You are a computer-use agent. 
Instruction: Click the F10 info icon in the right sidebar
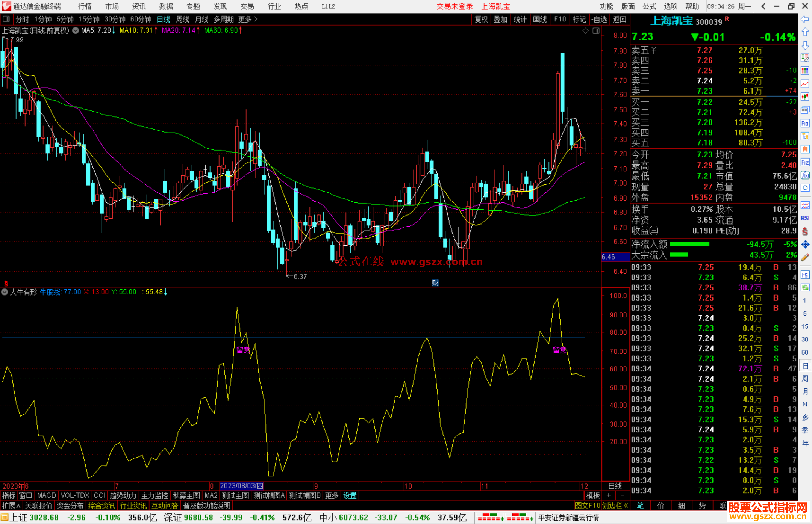[x=805, y=123]
